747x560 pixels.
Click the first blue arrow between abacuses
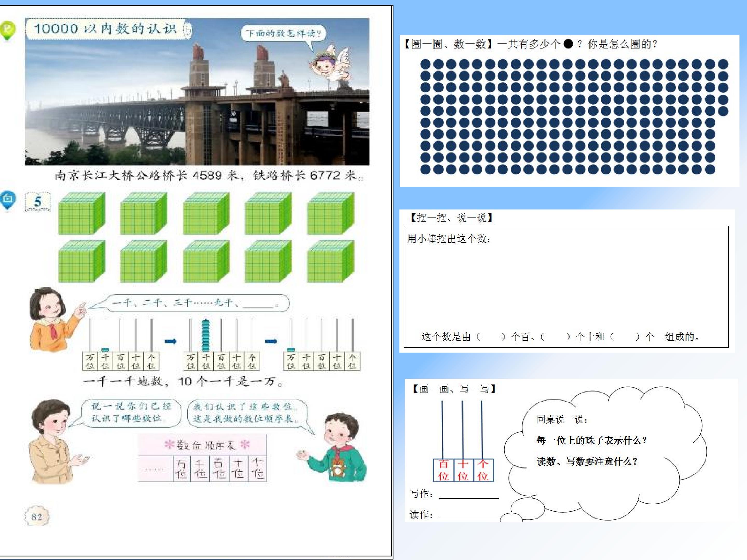pyautogui.click(x=171, y=342)
